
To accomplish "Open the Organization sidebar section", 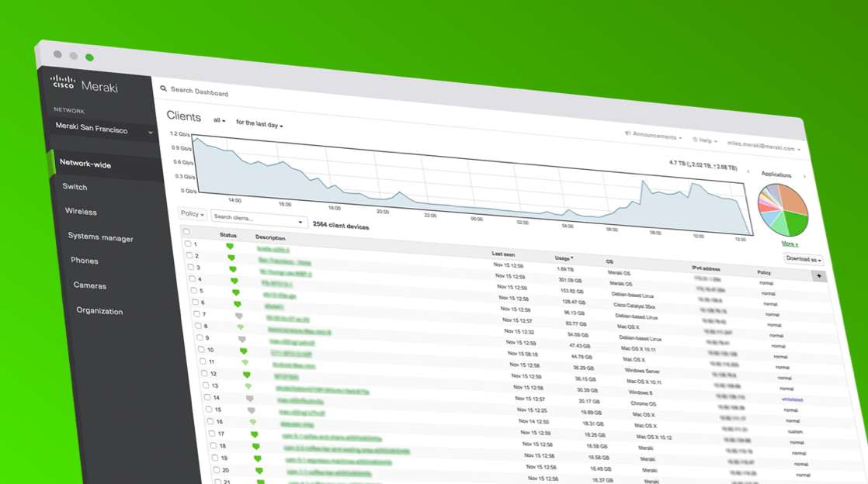I will coord(99,311).
